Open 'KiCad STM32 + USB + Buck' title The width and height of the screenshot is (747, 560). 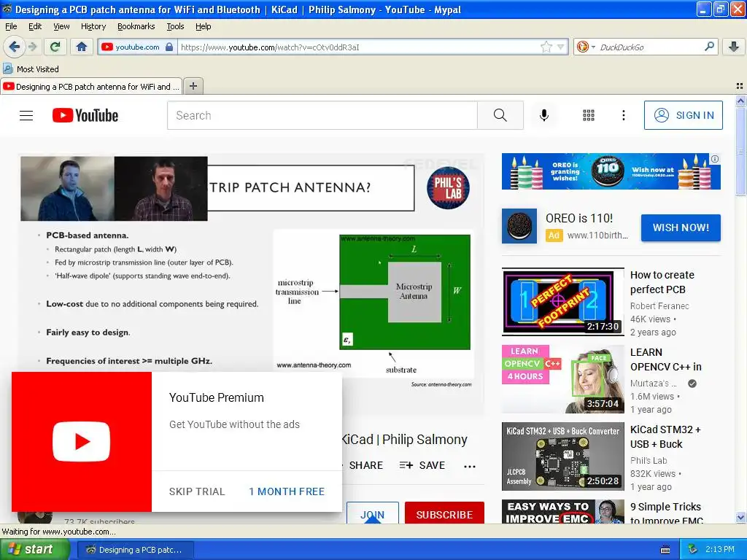[x=665, y=437]
